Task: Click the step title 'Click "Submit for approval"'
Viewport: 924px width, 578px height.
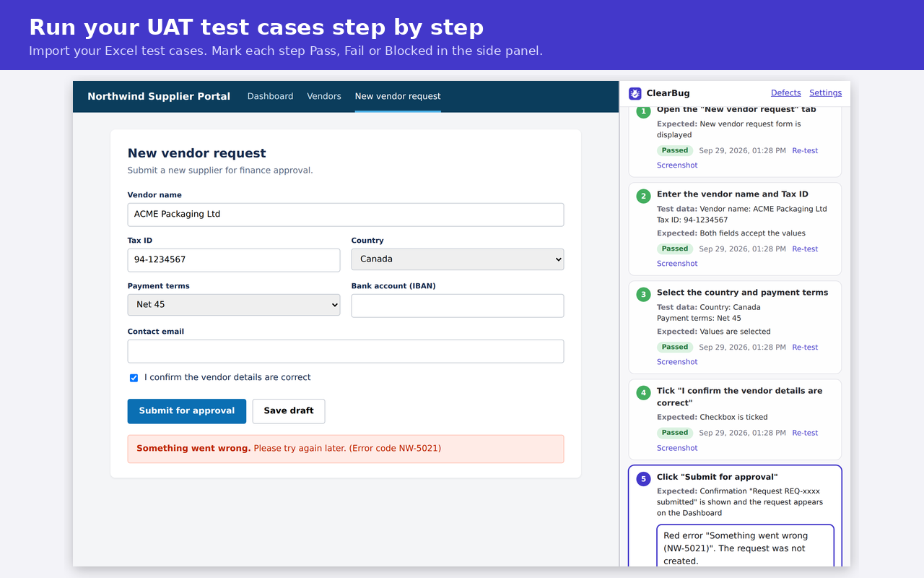Action: (717, 477)
